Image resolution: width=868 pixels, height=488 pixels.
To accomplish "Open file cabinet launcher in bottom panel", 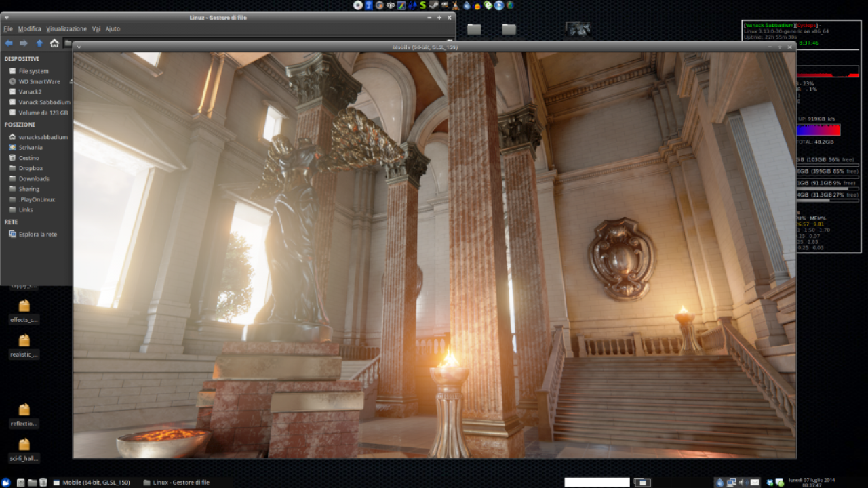I will pyautogui.click(x=20, y=483).
